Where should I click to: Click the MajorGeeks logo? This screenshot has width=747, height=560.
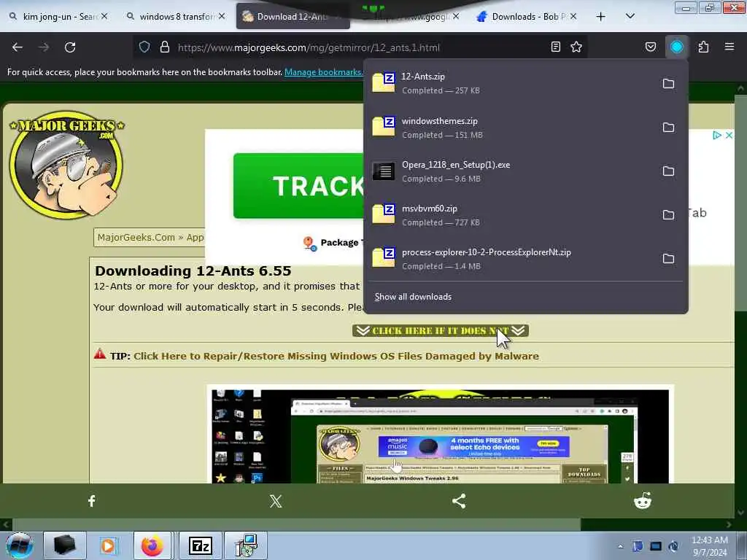tap(66, 164)
